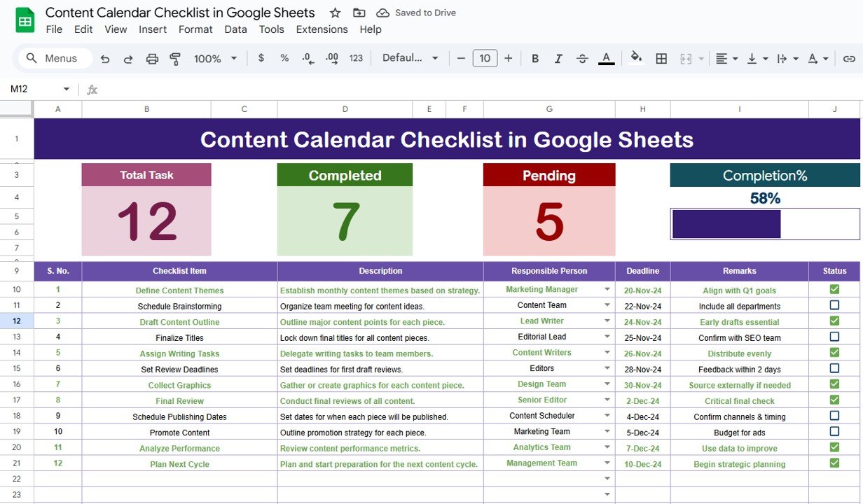This screenshot has height=504, width=863.
Task: Open the Format menu
Action: tap(195, 29)
